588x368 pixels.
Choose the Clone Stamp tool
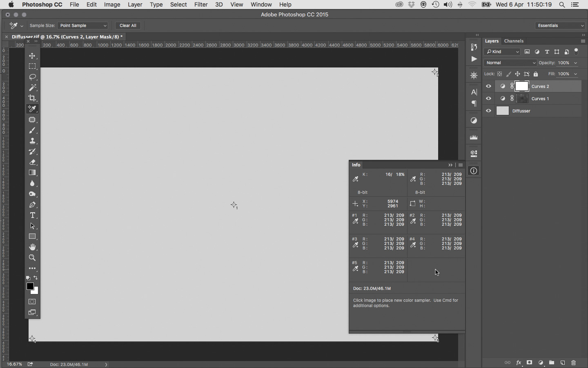coord(32,141)
